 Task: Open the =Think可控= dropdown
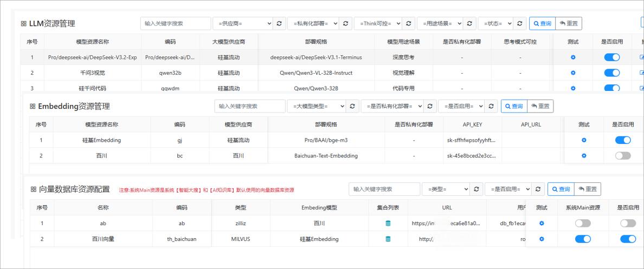(378, 23)
